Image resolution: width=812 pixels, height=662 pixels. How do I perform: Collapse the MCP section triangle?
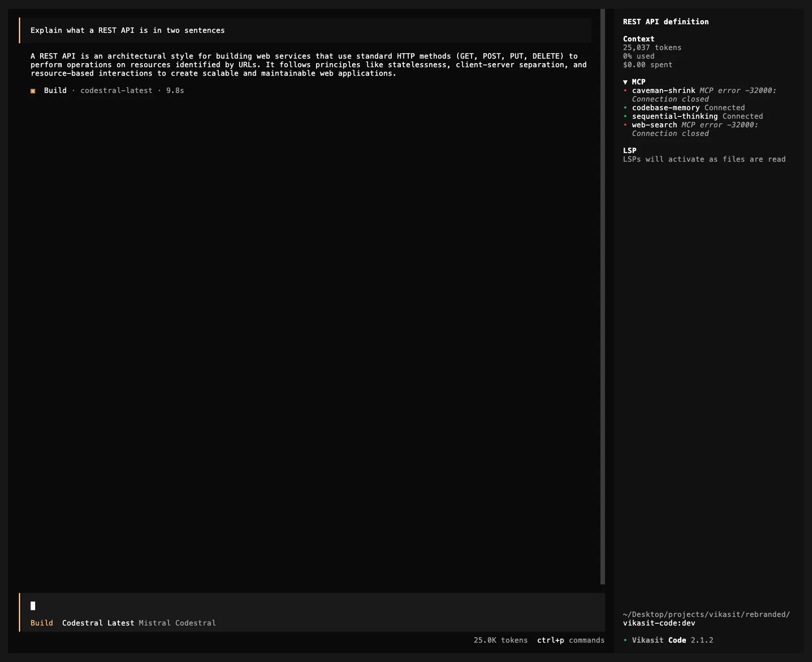pos(625,82)
